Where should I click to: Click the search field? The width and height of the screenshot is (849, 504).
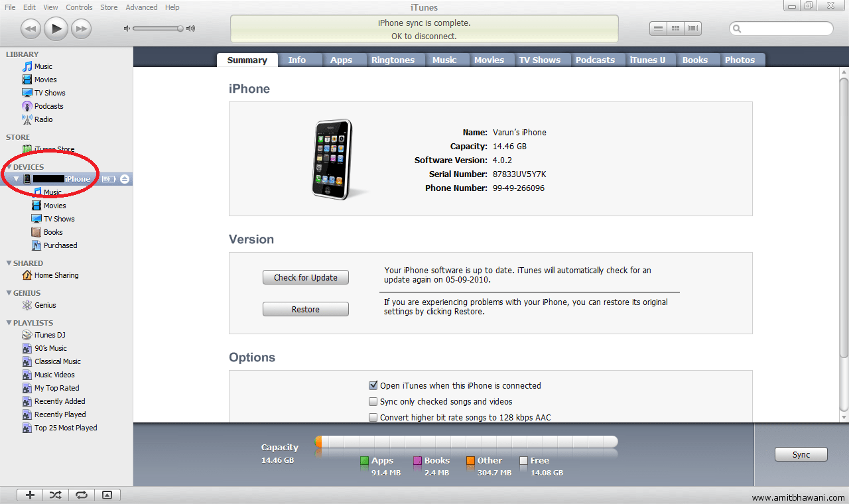(781, 29)
